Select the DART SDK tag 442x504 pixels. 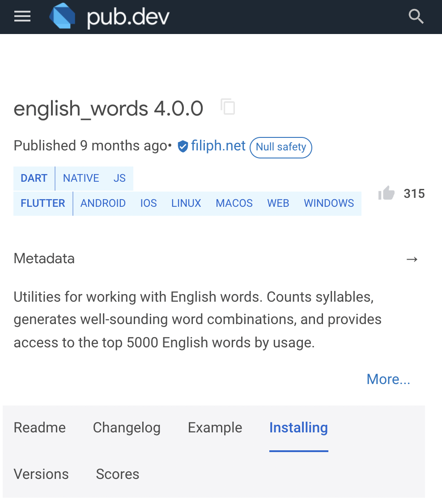tap(34, 179)
